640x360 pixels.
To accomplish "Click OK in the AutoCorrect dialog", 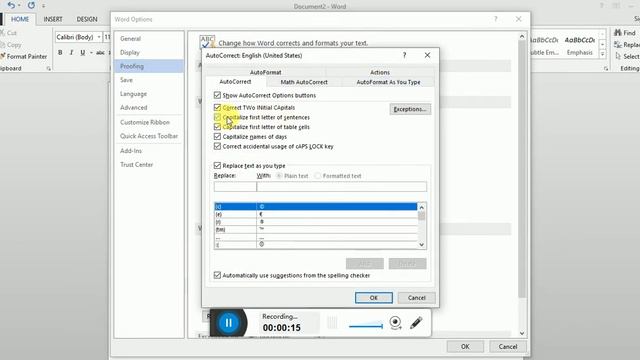I will coord(373,298).
